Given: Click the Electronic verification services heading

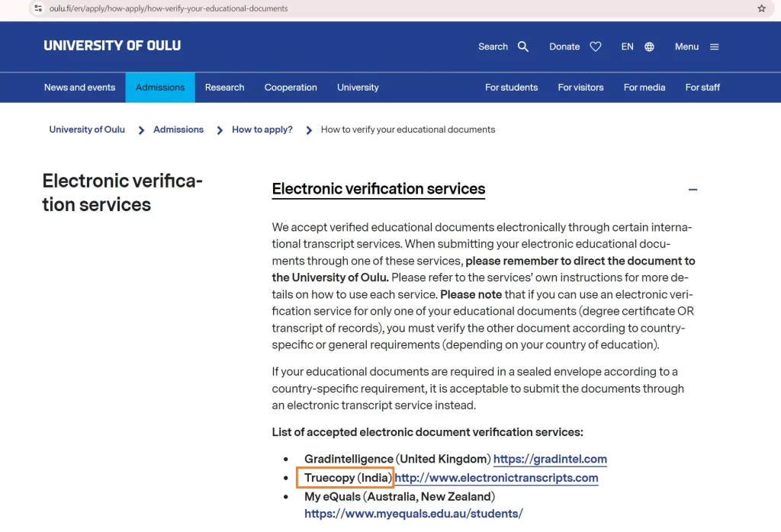Looking at the screenshot, I should [x=378, y=189].
